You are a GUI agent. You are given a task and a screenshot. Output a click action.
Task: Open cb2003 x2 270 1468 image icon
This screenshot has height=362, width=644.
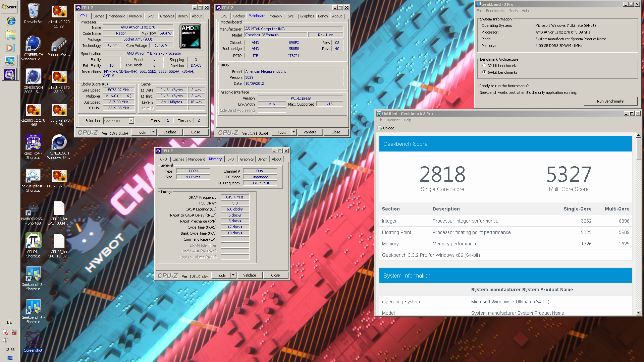pyautogui.click(x=33, y=114)
